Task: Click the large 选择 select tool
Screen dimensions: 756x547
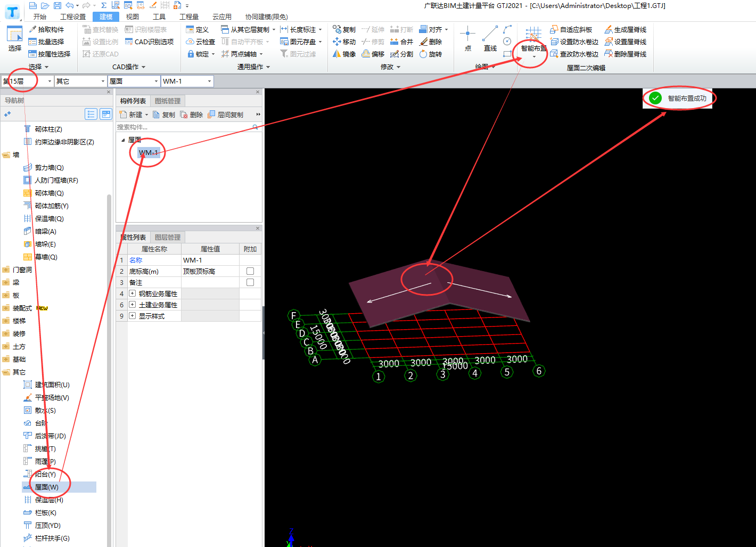Action: 15,39
